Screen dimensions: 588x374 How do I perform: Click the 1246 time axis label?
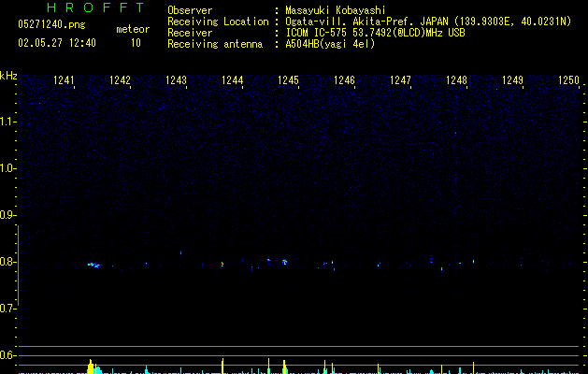pyautogui.click(x=344, y=80)
